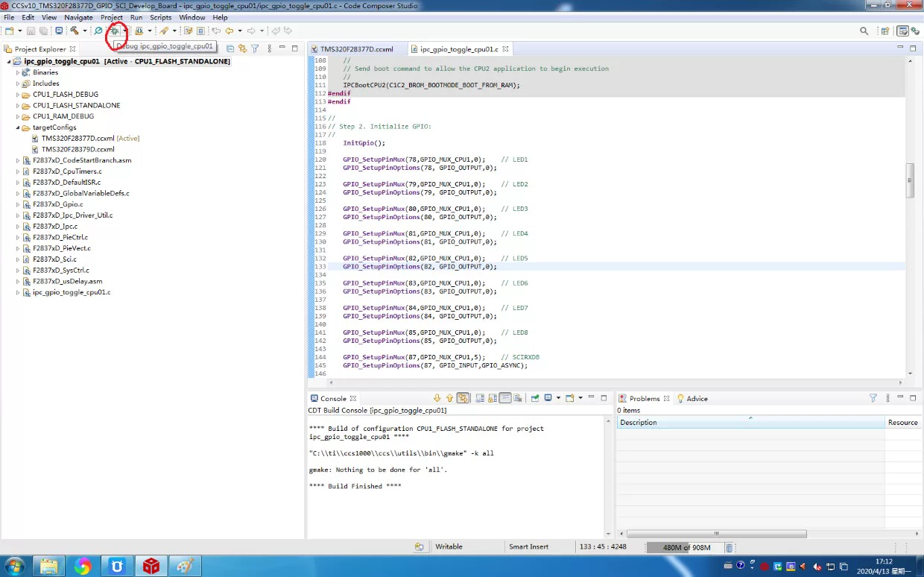The height and width of the screenshot is (577, 924).
Task: Click the Build hammer icon
Action: point(75,31)
